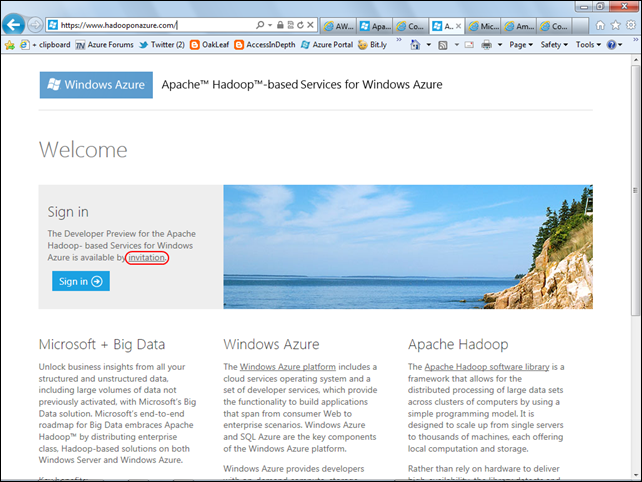This screenshot has width=642, height=482.
Task: Open the Apache Hadoop software library link
Action: (487, 367)
